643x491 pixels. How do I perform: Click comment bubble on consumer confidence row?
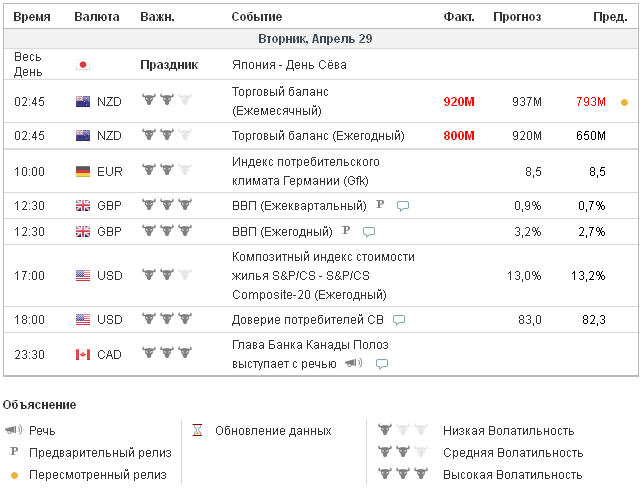point(399,320)
